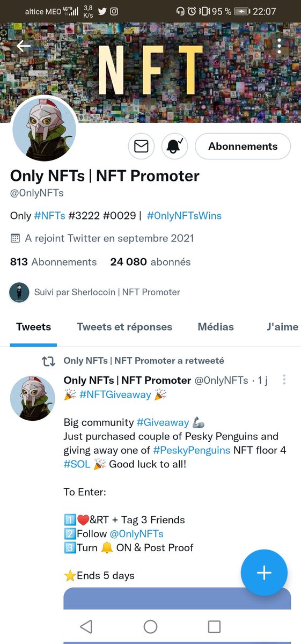Open the #OnlyNFTsWins hashtag link
The width and height of the screenshot is (301, 644).
(184, 216)
